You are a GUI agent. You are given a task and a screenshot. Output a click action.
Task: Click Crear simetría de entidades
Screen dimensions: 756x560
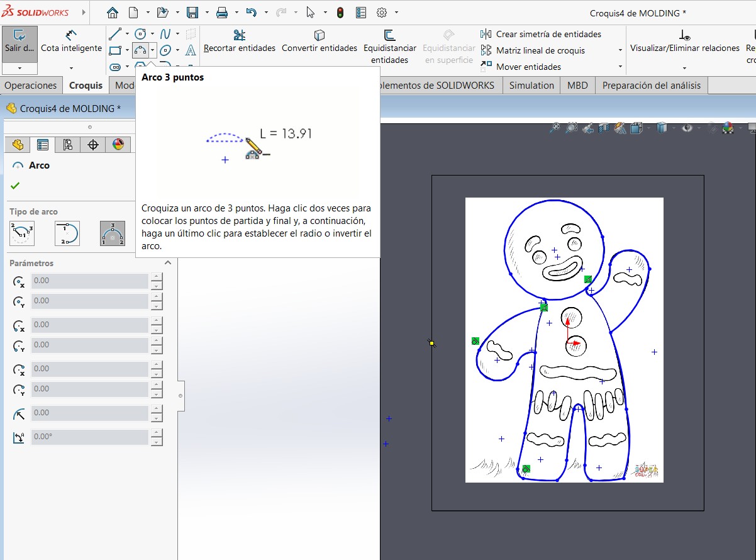pyautogui.click(x=541, y=34)
